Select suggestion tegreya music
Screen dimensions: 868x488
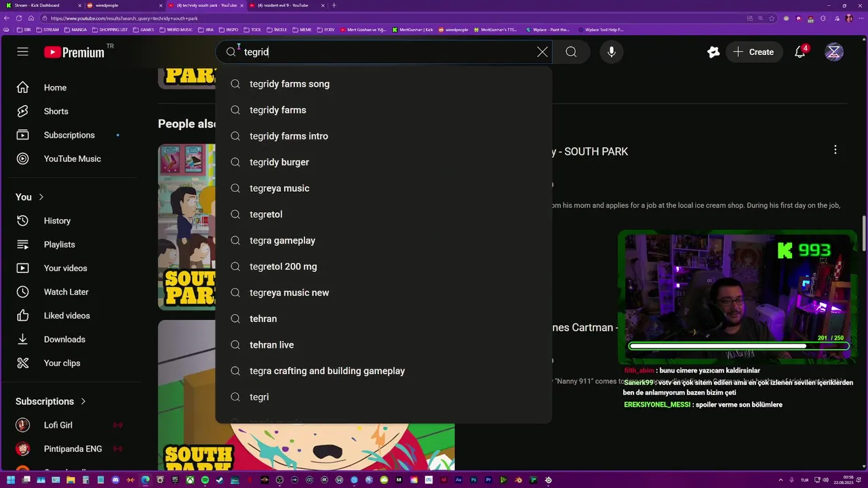(x=384, y=188)
